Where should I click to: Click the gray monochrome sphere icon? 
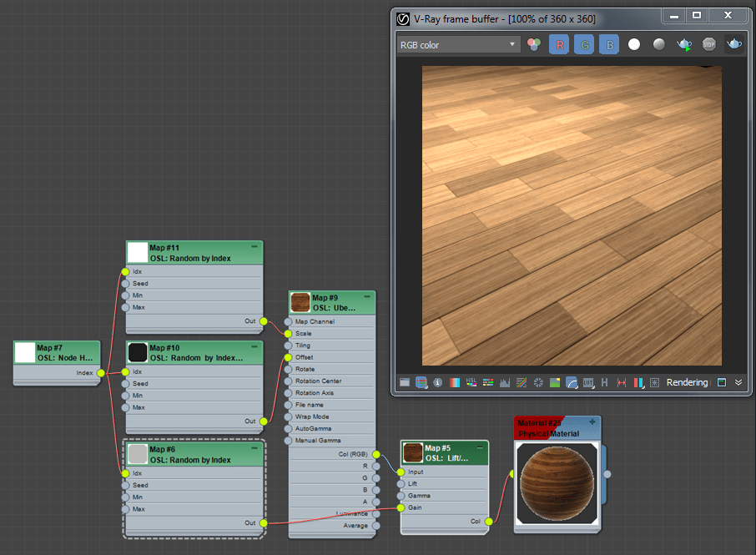tap(659, 45)
